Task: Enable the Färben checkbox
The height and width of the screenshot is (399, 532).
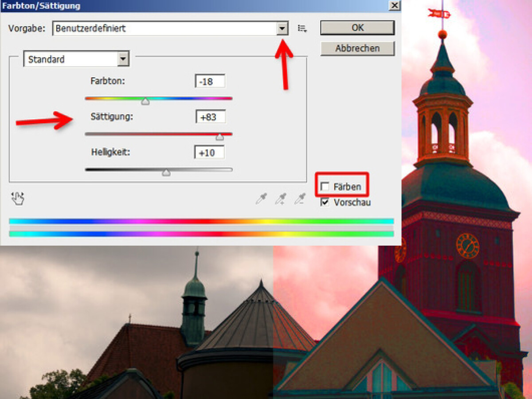Action: click(x=325, y=187)
